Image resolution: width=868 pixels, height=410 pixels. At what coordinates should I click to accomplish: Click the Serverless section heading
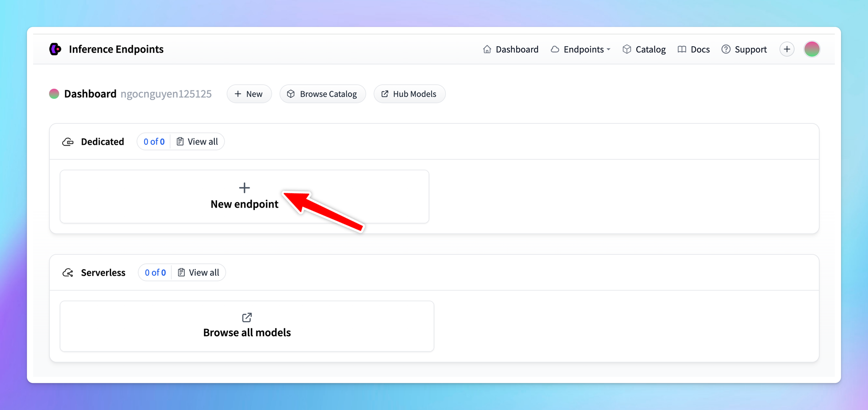[x=103, y=272]
